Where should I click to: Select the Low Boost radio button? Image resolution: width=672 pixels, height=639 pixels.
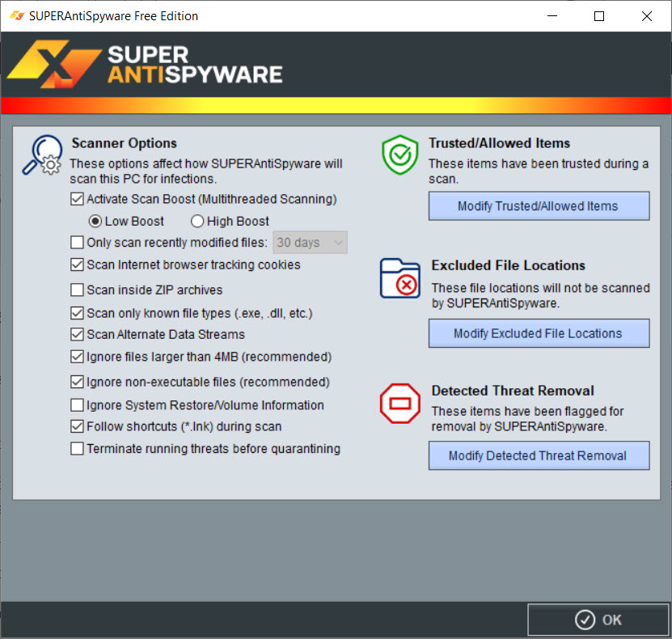click(x=95, y=221)
